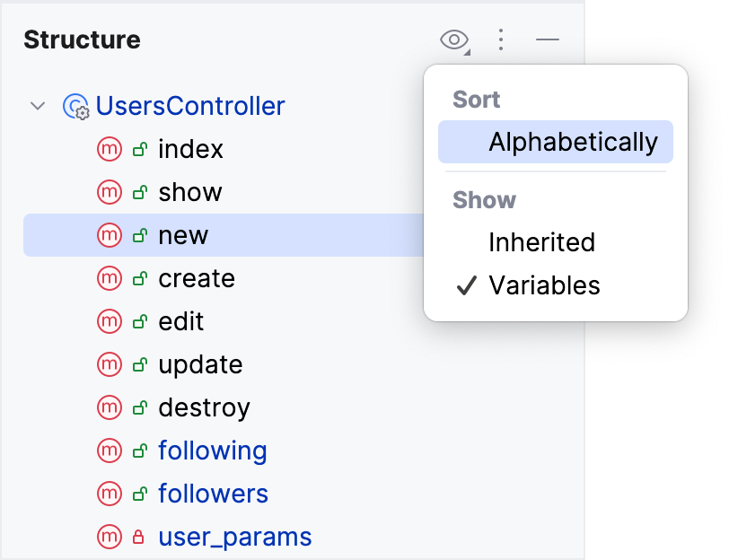
Task: Click the method icon beside index
Action: coord(110,149)
